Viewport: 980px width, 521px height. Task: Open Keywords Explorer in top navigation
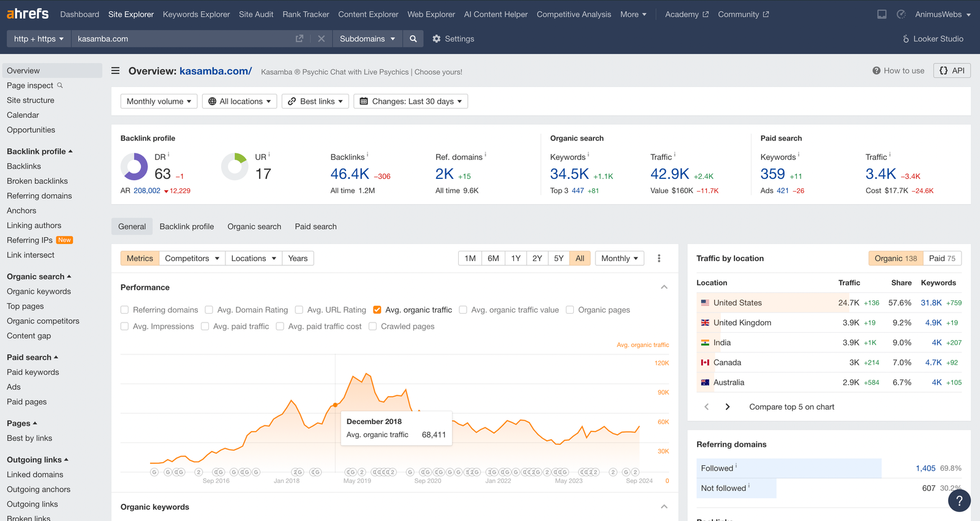point(196,14)
